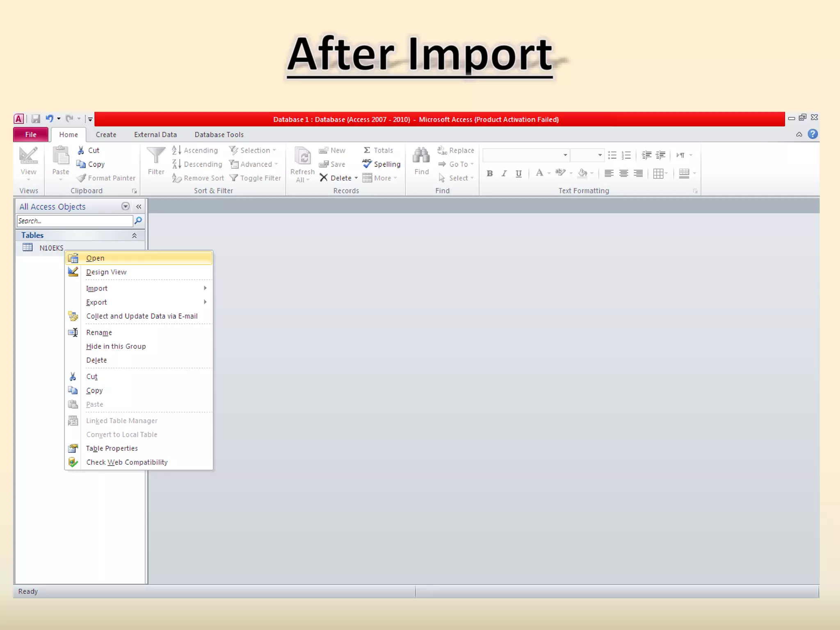Collapse the Tables group chevron
The height and width of the screenshot is (630, 840).
134,235
